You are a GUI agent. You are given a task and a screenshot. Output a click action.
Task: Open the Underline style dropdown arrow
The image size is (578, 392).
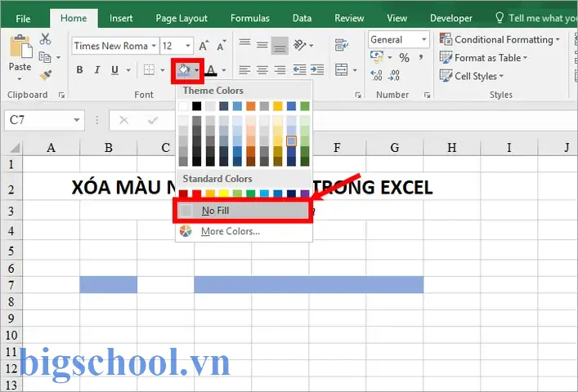click(128, 70)
